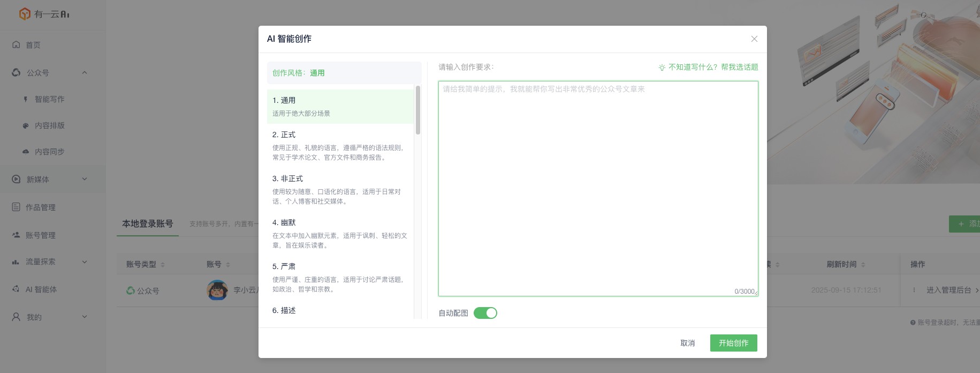980x373 pixels.
Task: Expand the 新媒体 submenu arrow
Action: [85, 180]
